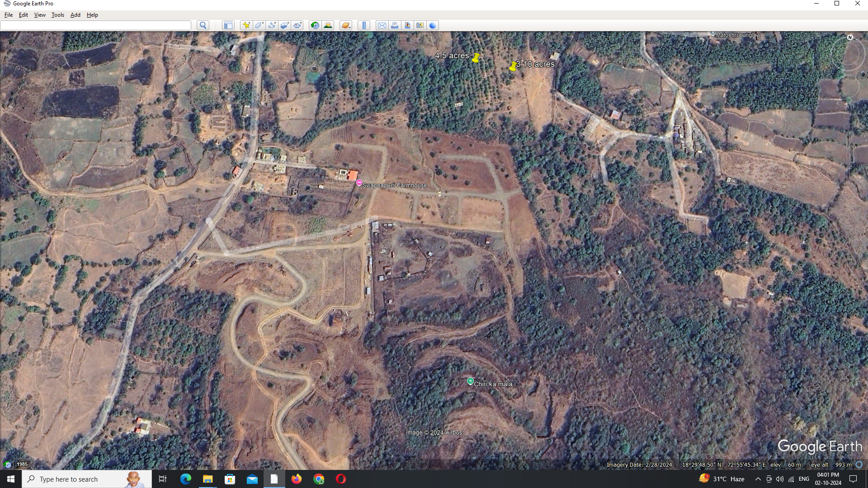The image size is (868, 488).
Task: Open the Wi-Fi network tray icon
Action: (791, 479)
